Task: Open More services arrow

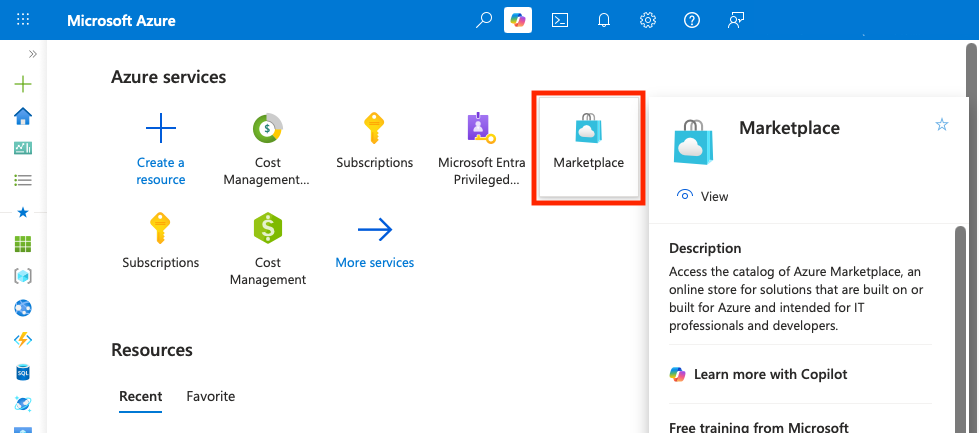Action: [x=375, y=243]
